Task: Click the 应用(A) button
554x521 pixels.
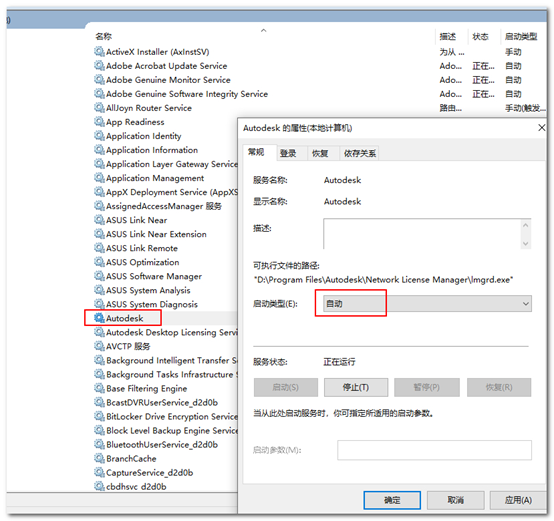Action: point(518,500)
